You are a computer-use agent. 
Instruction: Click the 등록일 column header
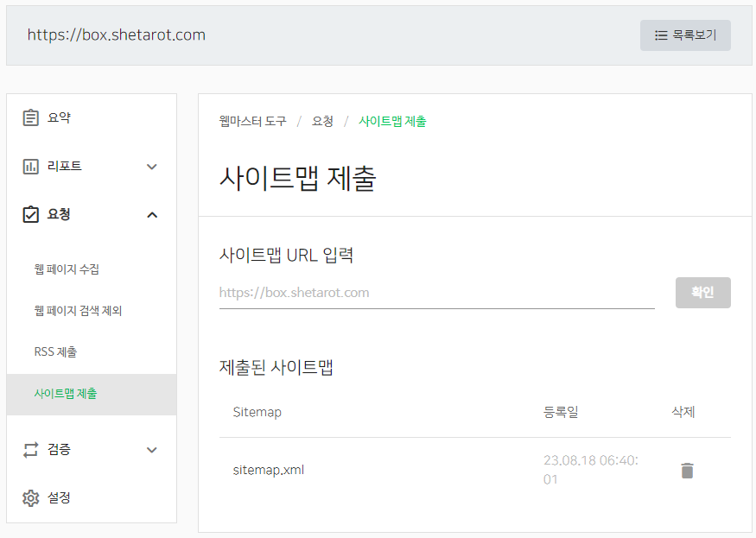click(x=561, y=412)
